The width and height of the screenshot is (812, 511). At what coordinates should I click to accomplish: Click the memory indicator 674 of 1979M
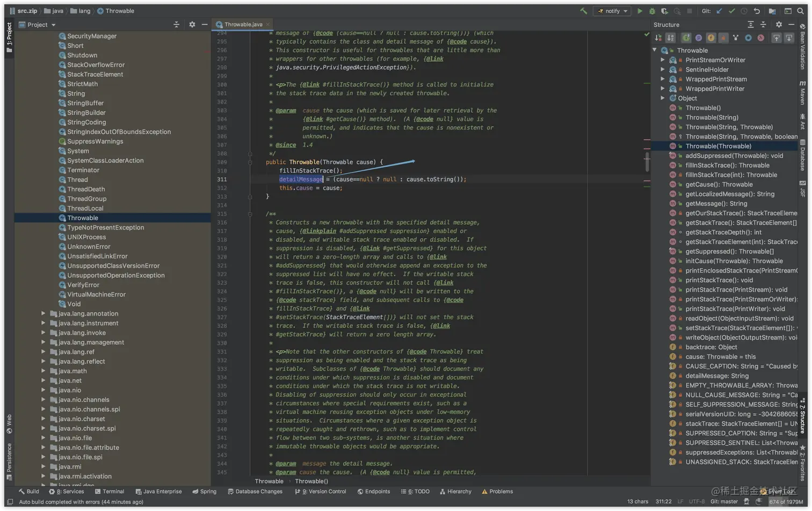point(786,502)
